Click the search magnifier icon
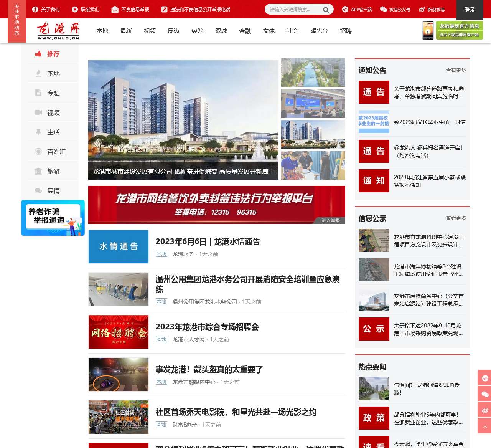The height and width of the screenshot is (448, 491). tap(326, 10)
